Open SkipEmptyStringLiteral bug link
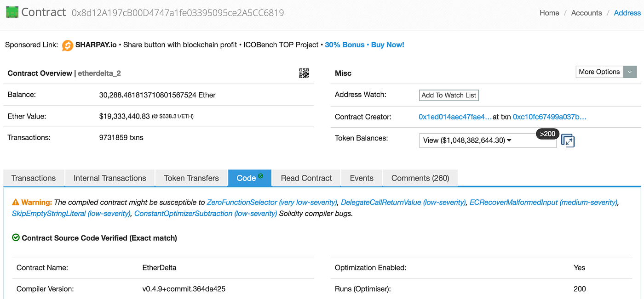Viewport: 644px width, 299px height. tap(71, 214)
